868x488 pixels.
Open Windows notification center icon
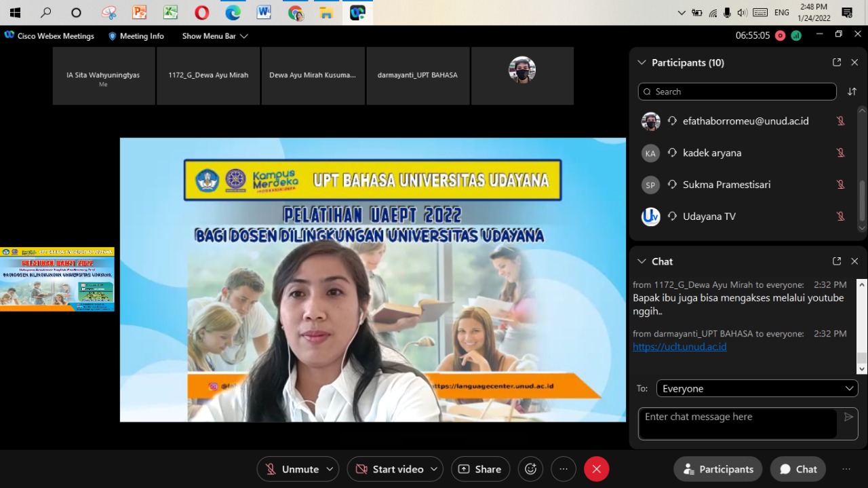point(847,12)
